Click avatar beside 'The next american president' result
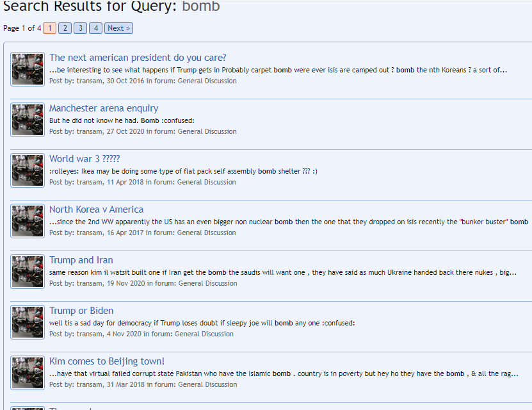532x410 pixels. click(28, 69)
